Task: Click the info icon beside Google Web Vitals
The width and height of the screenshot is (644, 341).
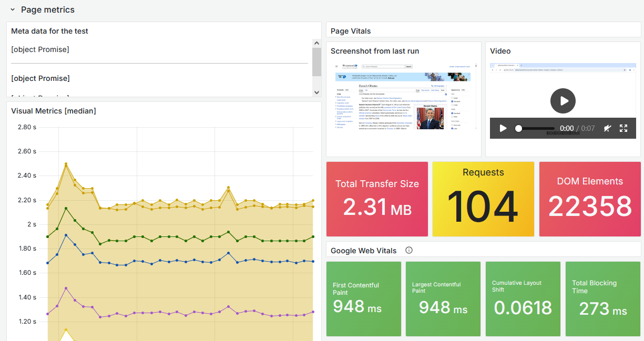Action: 409,250
